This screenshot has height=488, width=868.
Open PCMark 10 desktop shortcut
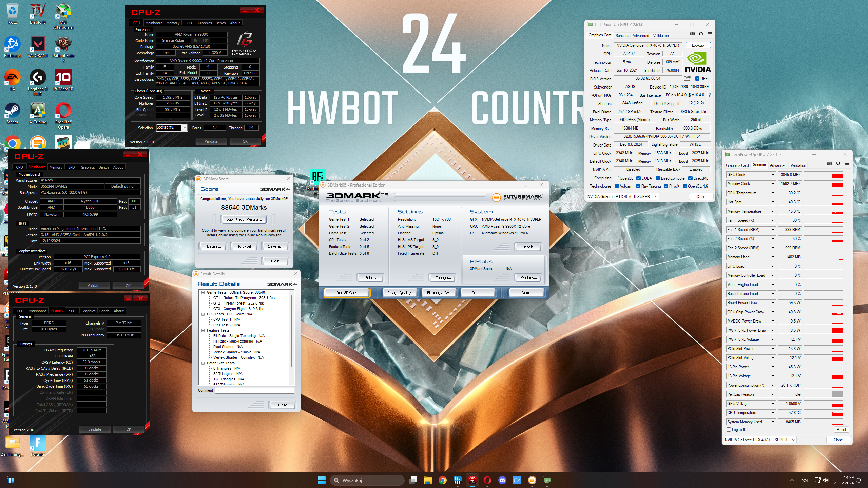tap(63, 80)
